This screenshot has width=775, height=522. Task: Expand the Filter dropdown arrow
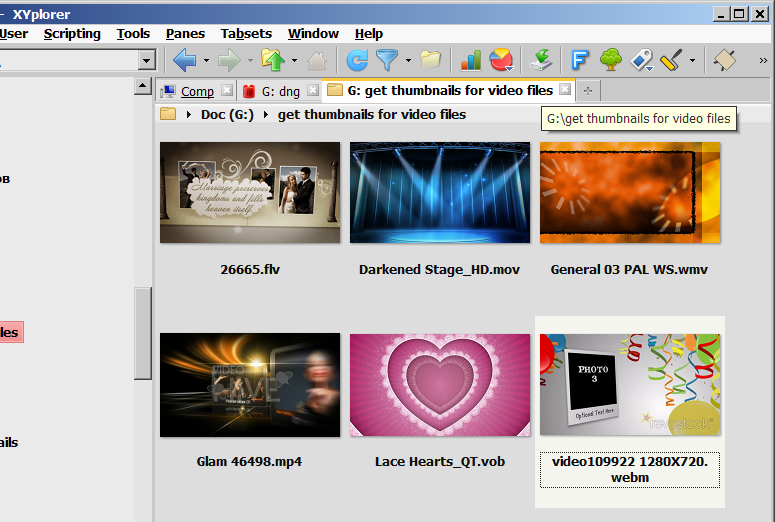tap(408, 61)
